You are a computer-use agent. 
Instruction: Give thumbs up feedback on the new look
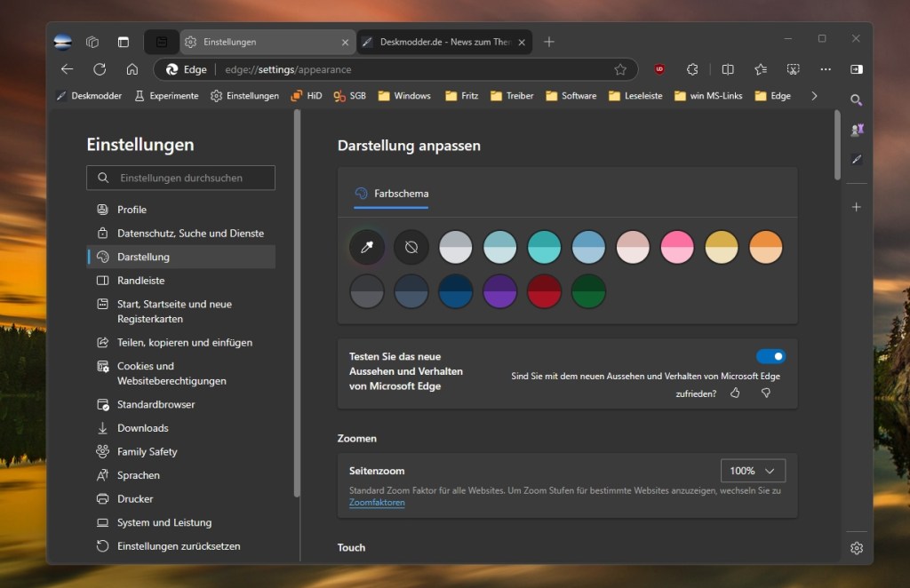point(735,392)
